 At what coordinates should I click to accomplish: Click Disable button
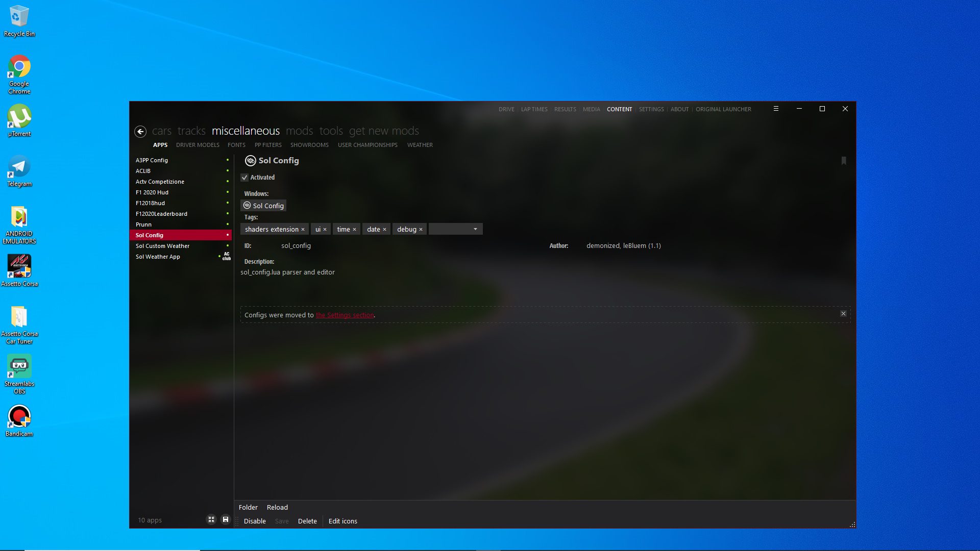pyautogui.click(x=255, y=521)
